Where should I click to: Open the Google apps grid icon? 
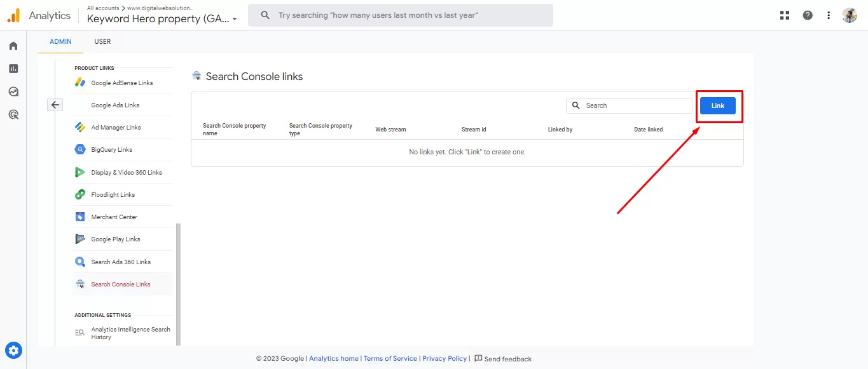pyautogui.click(x=785, y=15)
